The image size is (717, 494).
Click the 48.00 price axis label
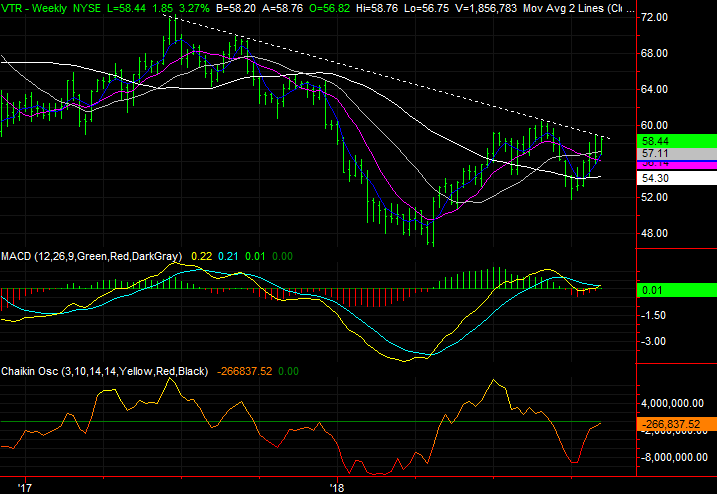click(x=654, y=233)
